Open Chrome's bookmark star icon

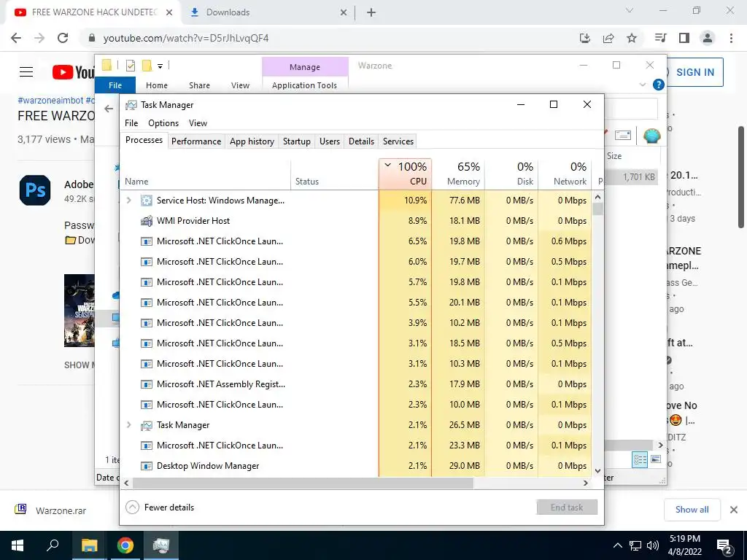coord(632,38)
